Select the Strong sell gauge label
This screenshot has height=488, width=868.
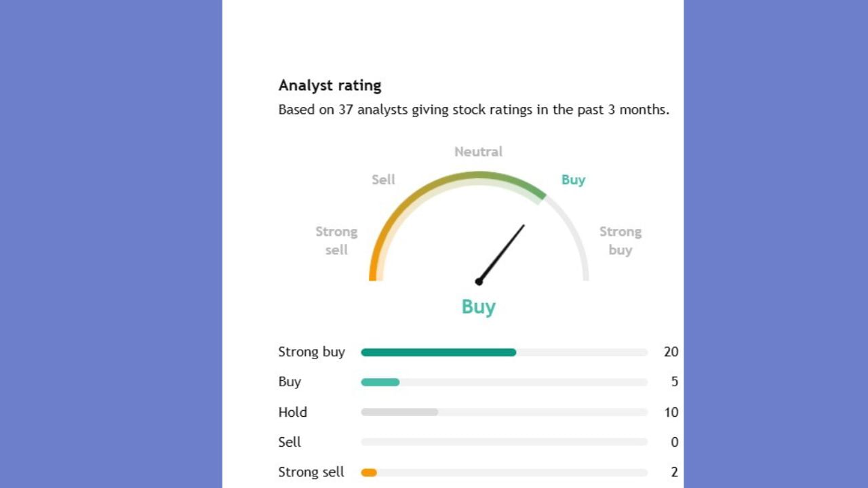click(x=336, y=241)
